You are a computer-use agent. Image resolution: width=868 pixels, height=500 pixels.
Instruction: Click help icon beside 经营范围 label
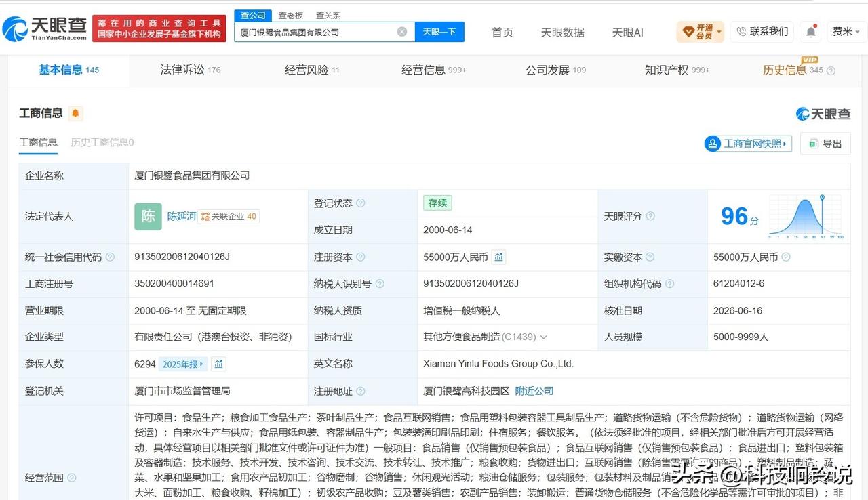click(72, 478)
